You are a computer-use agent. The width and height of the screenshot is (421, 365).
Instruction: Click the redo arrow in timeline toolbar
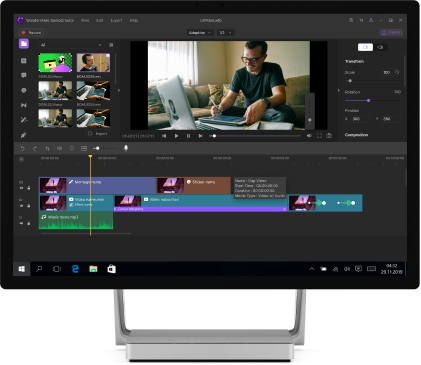[x=35, y=148]
